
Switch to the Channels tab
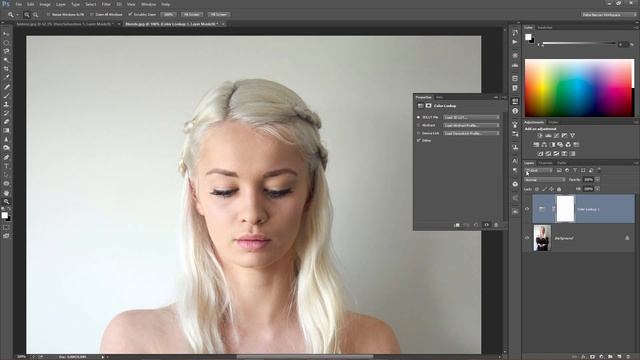tap(545, 163)
